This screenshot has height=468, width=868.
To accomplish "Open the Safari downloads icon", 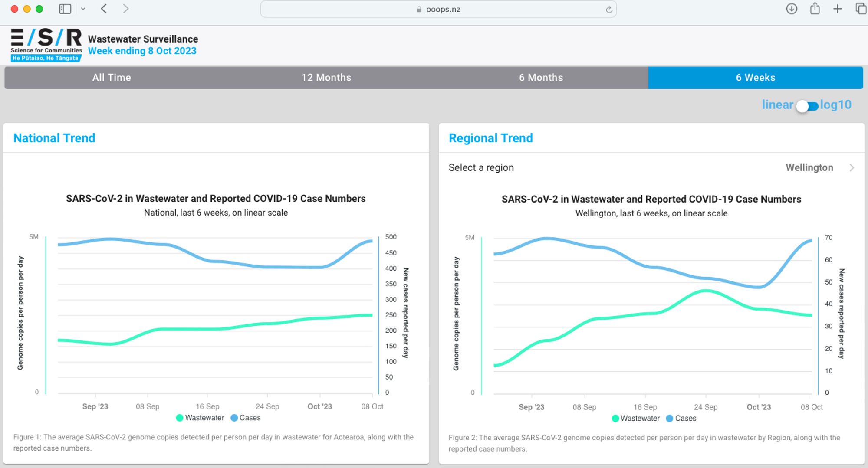I will pyautogui.click(x=792, y=9).
